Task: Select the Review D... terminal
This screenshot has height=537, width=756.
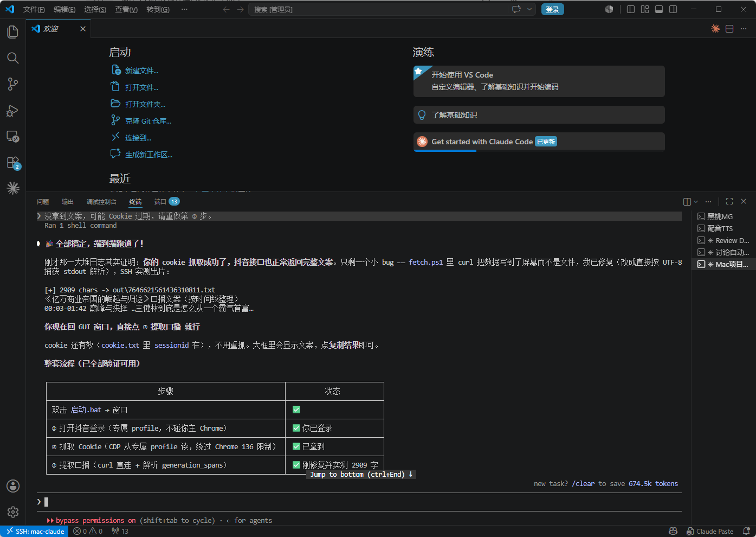Action: pyautogui.click(x=723, y=240)
